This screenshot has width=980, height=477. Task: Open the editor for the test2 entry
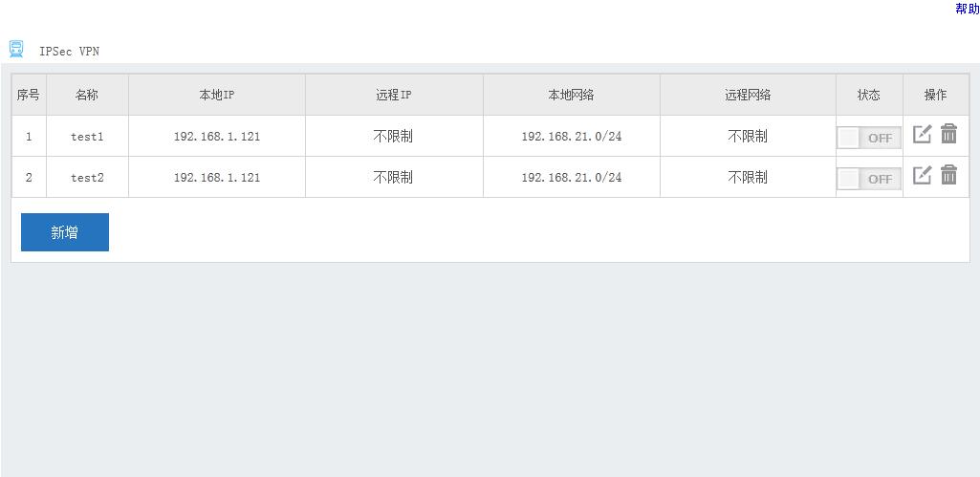(x=922, y=175)
